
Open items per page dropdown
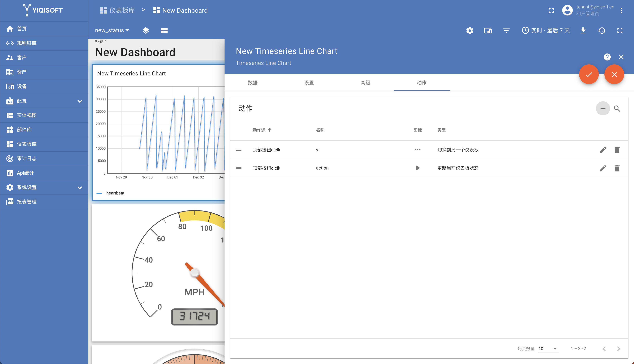(x=548, y=349)
